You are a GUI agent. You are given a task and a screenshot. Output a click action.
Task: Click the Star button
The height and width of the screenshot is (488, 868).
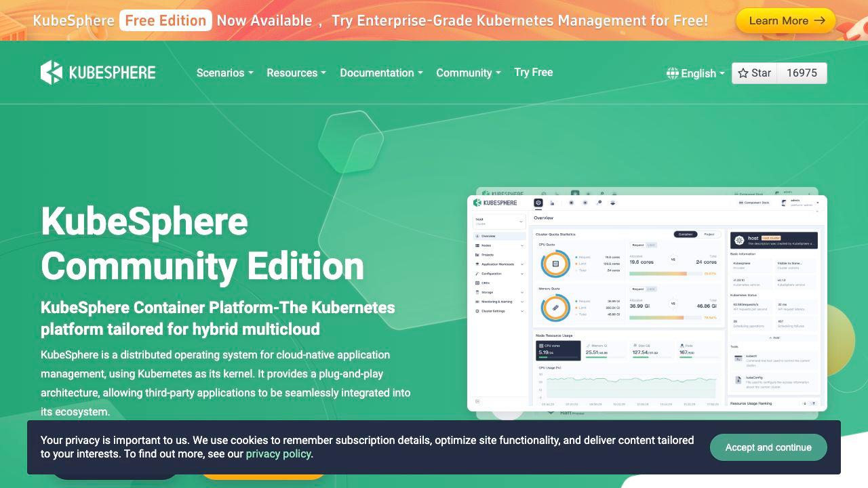[754, 73]
